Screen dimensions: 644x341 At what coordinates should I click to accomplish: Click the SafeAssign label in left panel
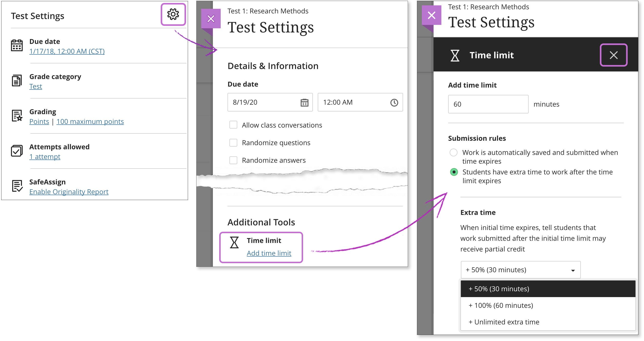[48, 182]
